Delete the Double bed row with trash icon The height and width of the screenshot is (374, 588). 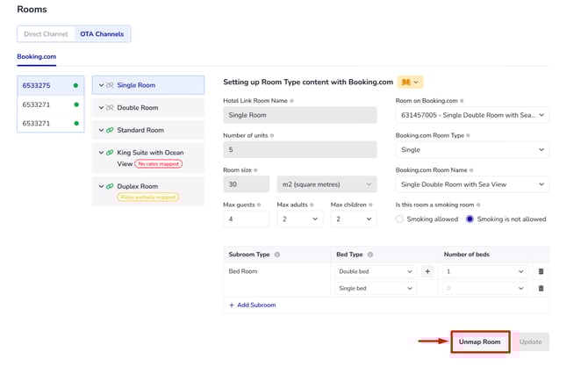(541, 271)
